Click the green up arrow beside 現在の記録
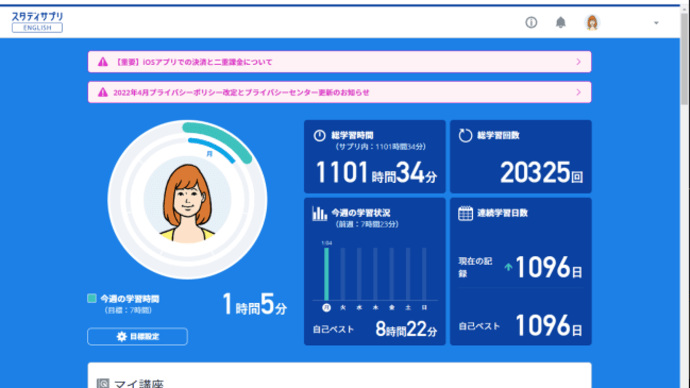 (508, 267)
